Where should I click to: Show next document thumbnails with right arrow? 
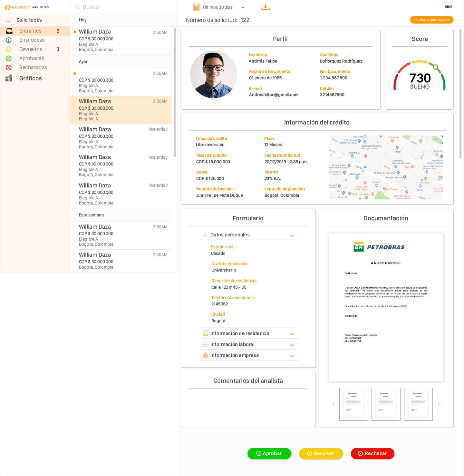coord(439,404)
